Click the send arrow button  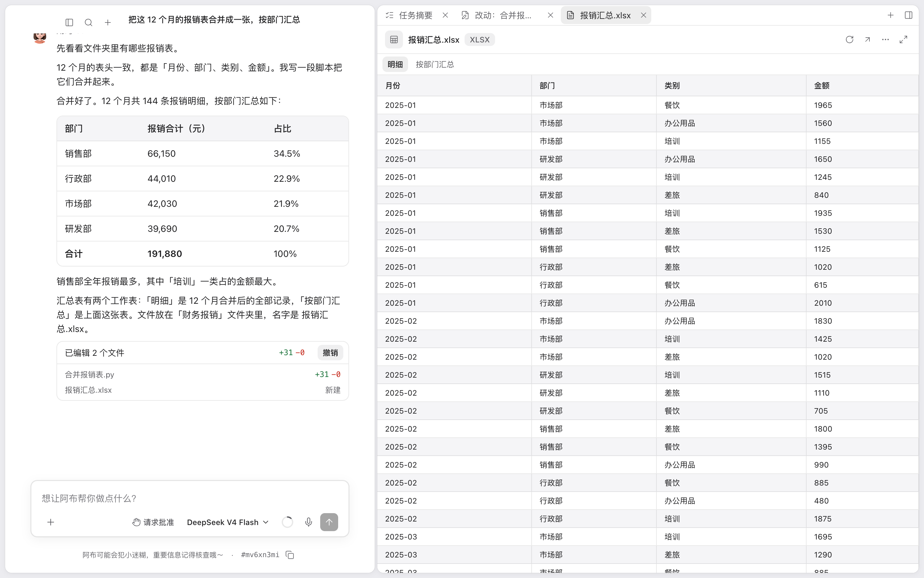(329, 522)
